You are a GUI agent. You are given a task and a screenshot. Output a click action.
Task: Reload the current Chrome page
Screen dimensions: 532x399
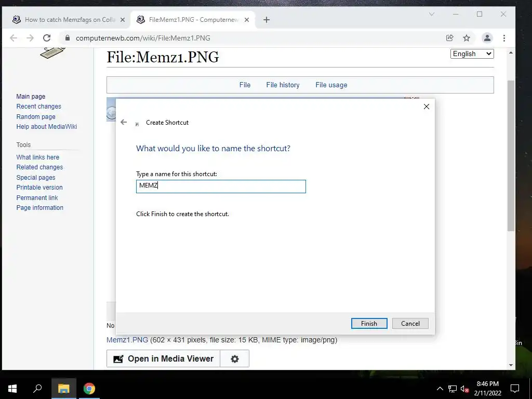pyautogui.click(x=47, y=38)
